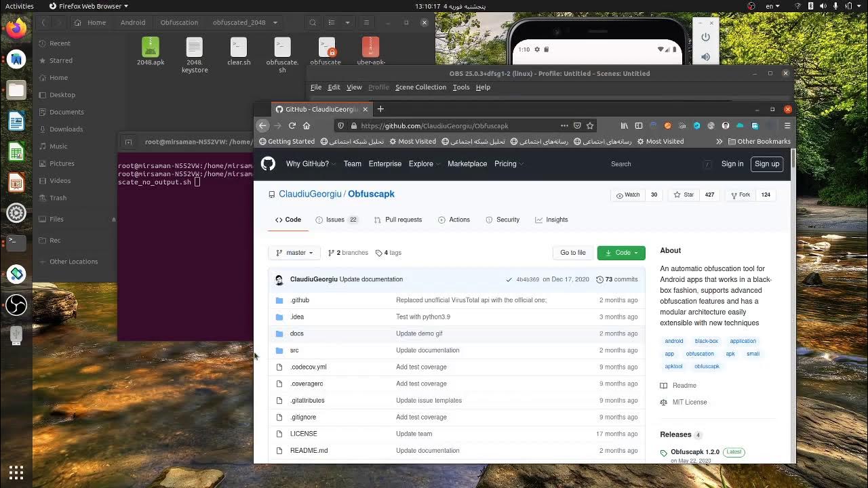Expand the Explore menu
The height and width of the screenshot is (488, 868).
pyautogui.click(x=424, y=164)
